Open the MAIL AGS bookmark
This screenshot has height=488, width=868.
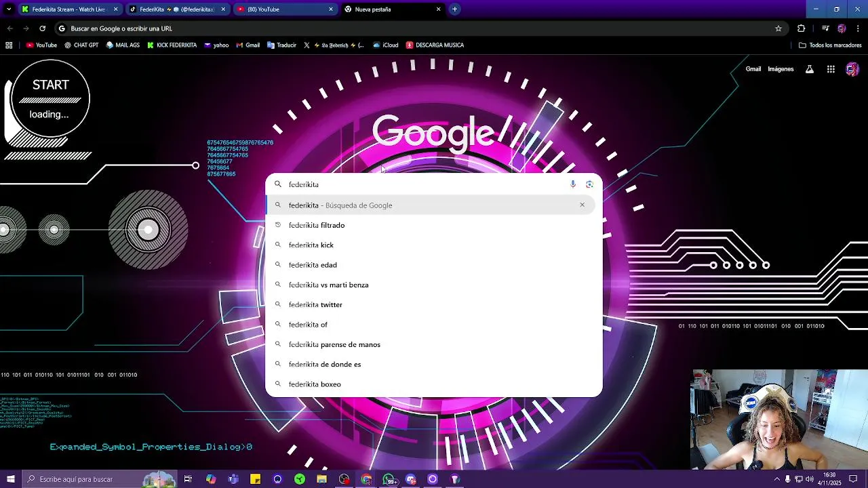[123, 45]
